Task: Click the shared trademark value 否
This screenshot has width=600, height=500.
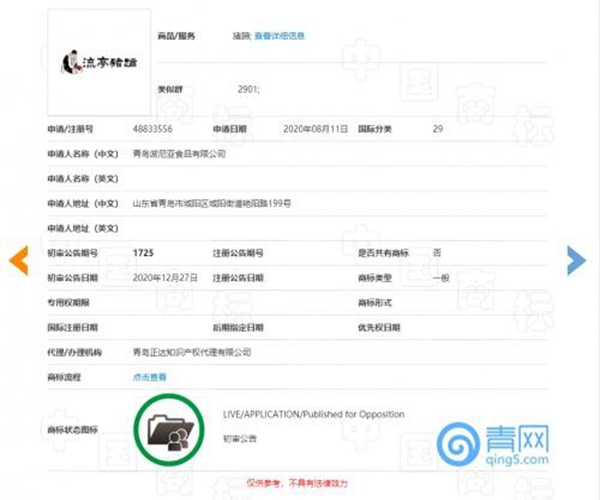Action: [x=437, y=253]
